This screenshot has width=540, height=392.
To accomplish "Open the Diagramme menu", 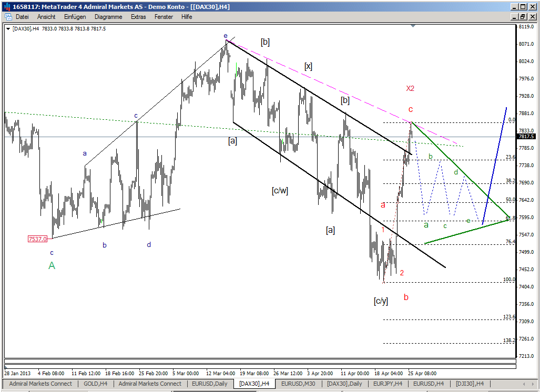I will pyautogui.click(x=108, y=17).
